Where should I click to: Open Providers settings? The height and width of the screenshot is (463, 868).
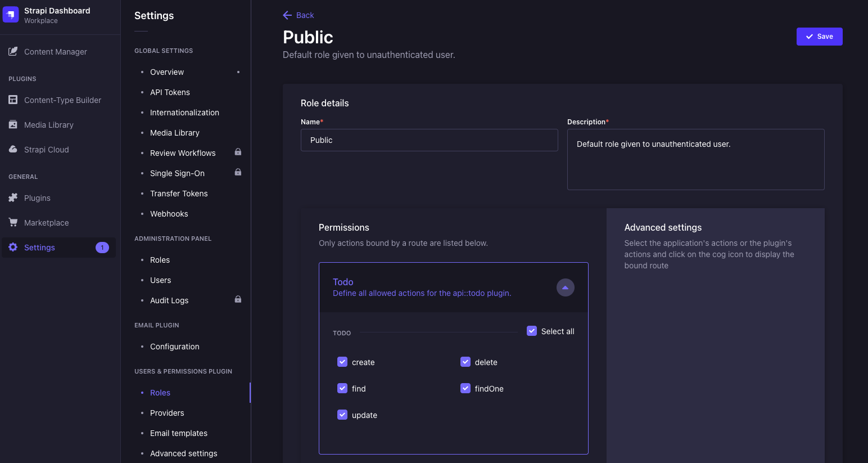(x=167, y=413)
